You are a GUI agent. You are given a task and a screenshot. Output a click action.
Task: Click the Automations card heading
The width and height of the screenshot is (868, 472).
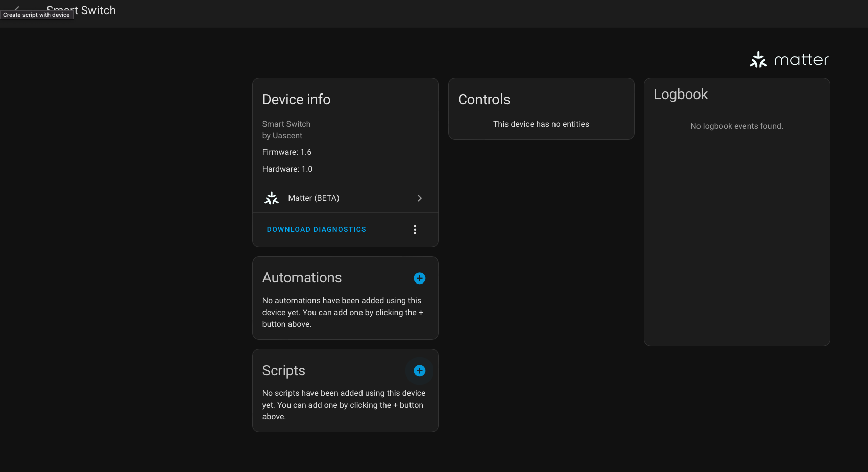(302, 278)
